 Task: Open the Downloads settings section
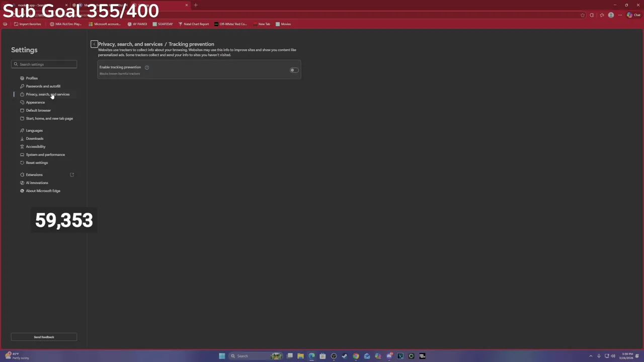(34, 138)
